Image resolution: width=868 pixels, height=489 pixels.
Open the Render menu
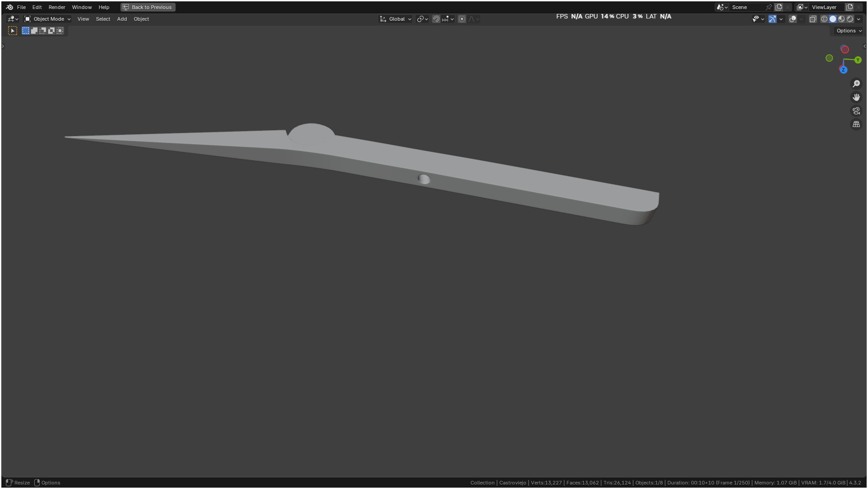[57, 7]
